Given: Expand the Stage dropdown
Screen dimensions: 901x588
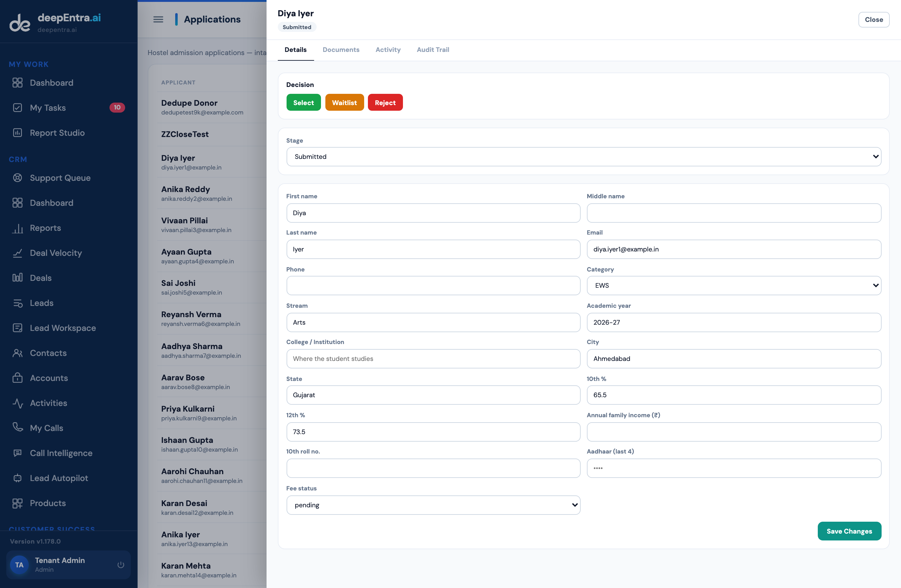Looking at the screenshot, I should click(583, 157).
